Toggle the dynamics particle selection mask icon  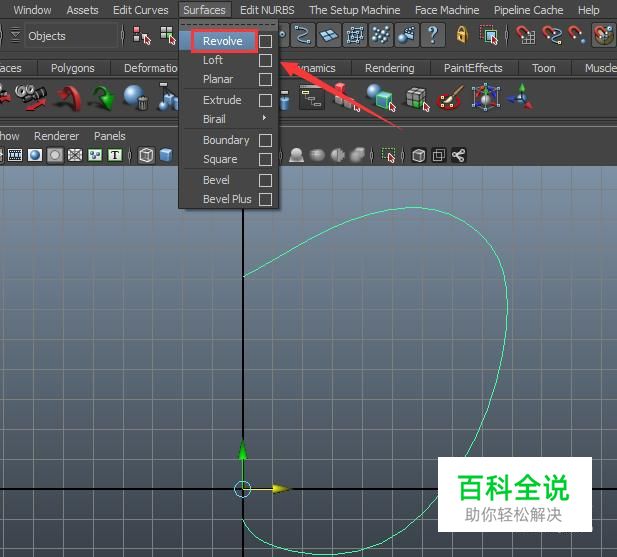(x=381, y=35)
